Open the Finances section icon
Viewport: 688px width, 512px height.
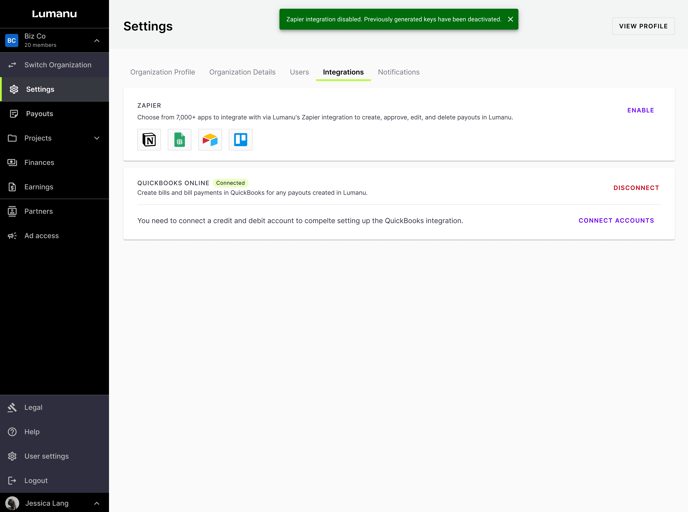click(x=13, y=163)
